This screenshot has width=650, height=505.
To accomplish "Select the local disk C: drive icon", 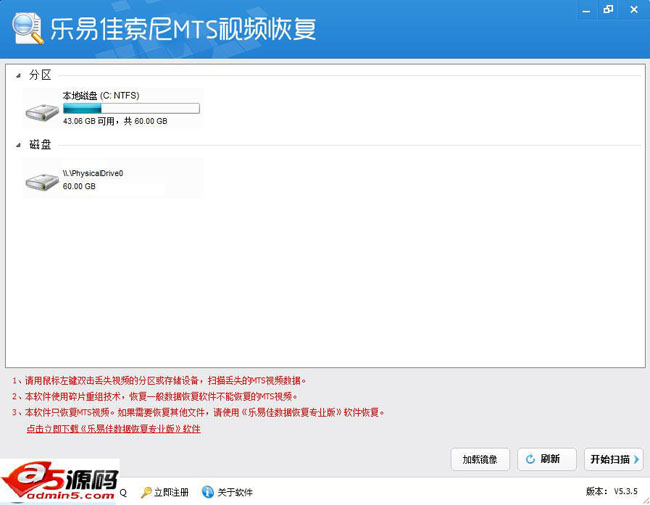I will point(42,112).
